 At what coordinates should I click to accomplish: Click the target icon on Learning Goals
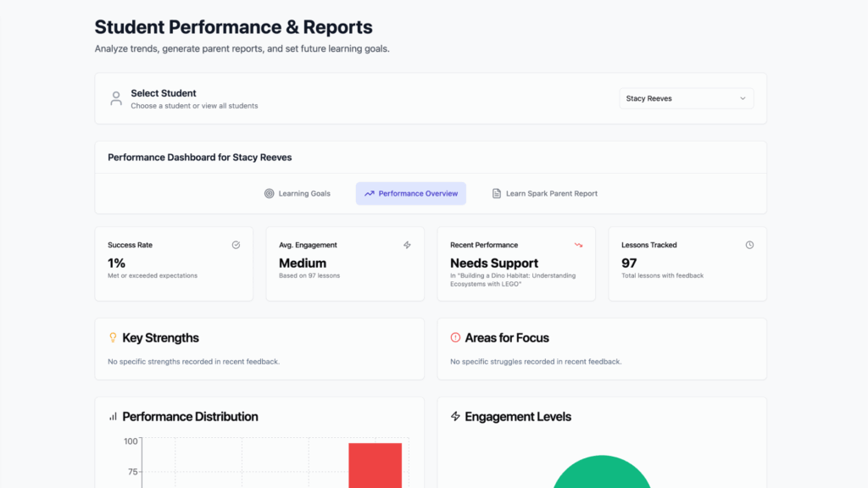269,194
